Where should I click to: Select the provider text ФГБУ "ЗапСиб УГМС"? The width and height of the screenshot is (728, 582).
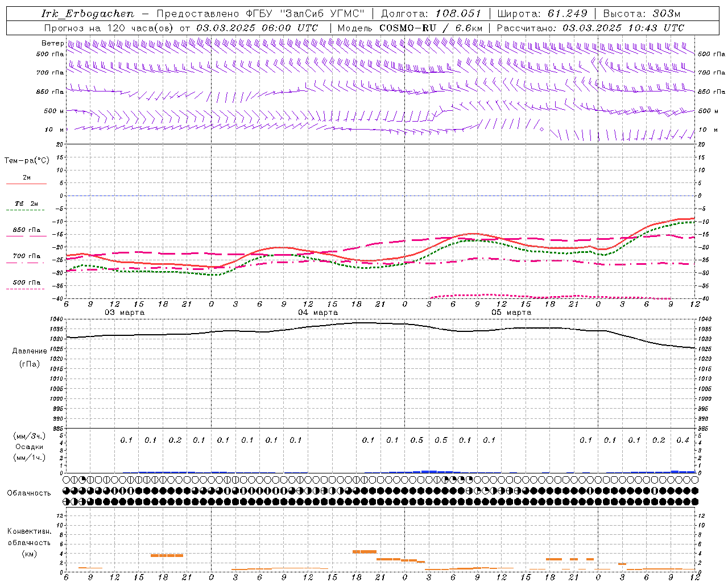tap(304, 14)
